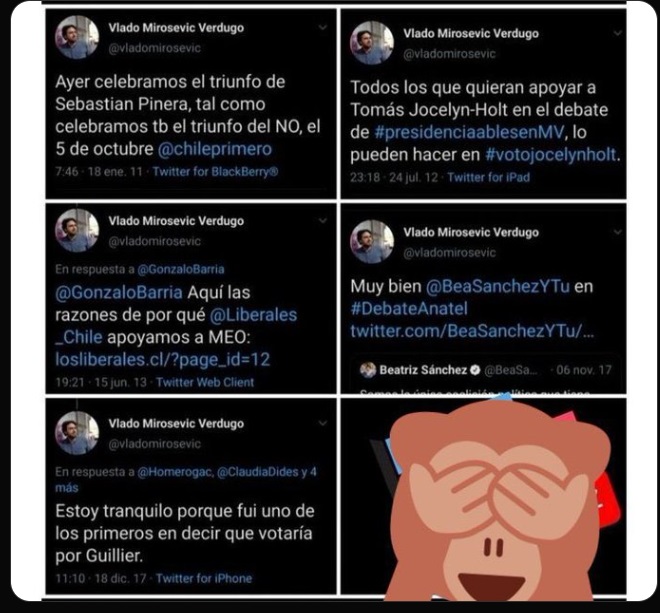Click avatar of @GonzaloBarria reply tweet

point(77,230)
